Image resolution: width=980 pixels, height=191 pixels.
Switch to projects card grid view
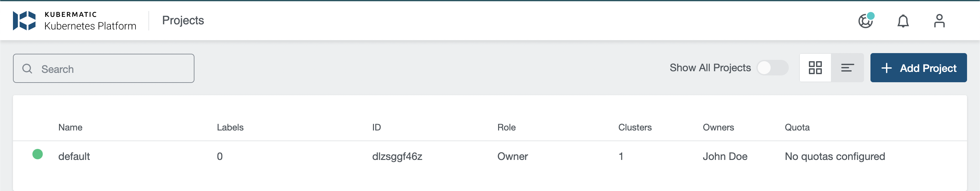tap(815, 68)
